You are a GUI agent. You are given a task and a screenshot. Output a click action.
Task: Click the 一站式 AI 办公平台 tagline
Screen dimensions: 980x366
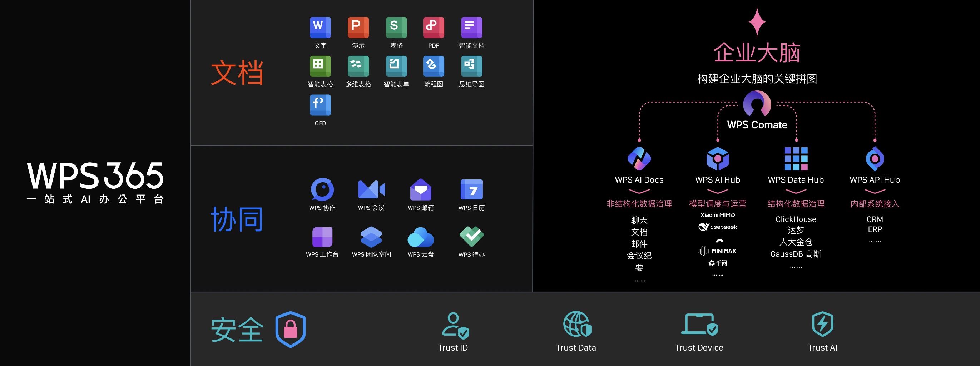pos(95,199)
